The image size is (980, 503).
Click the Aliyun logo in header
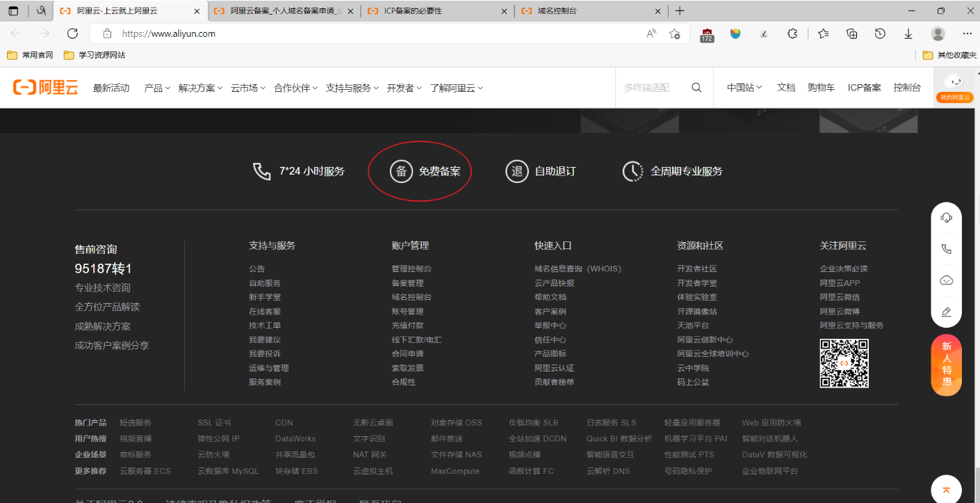point(46,88)
